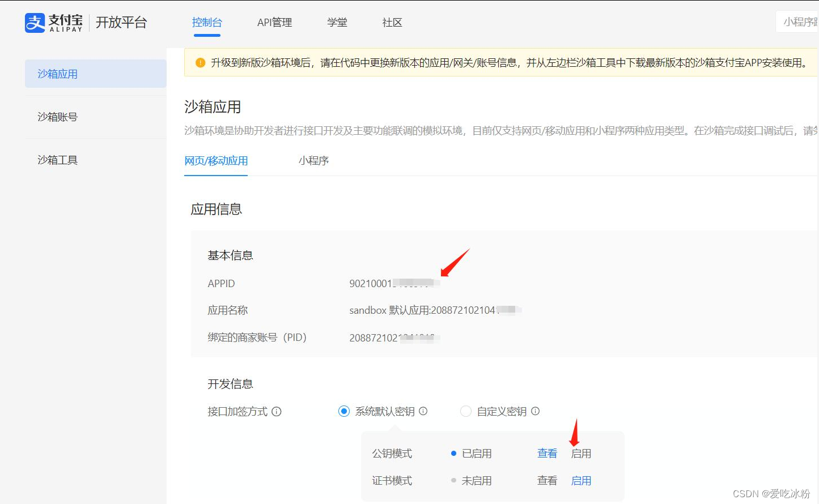The width and height of the screenshot is (819, 504).
Task: Open the 控制台 top navigation tab
Action: (x=207, y=23)
